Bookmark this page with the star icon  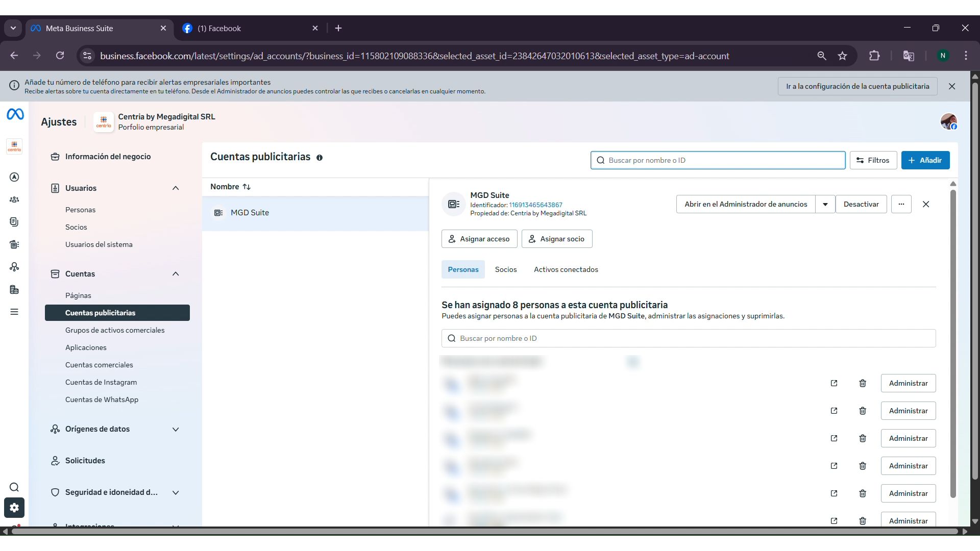[x=843, y=56]
